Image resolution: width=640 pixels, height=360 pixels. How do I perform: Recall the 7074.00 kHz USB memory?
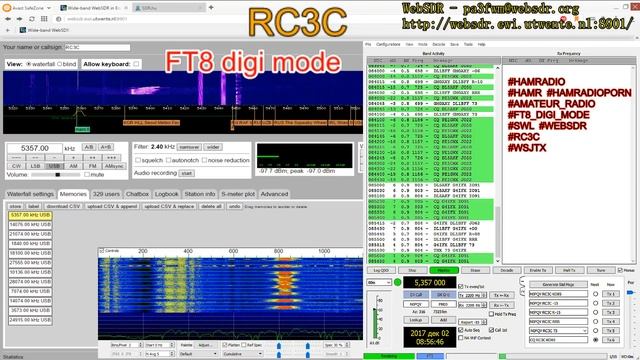click(x=30, y=291)
